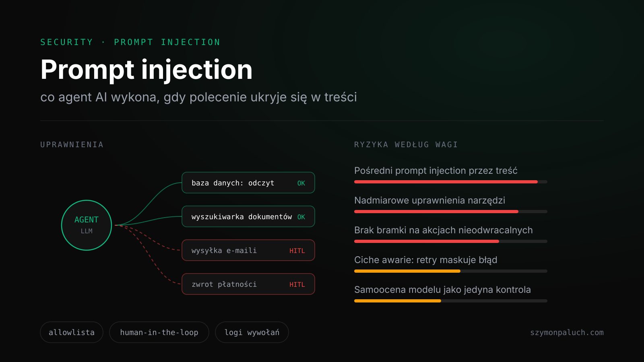
Task: Click 'Brak bramki na akcjach nieodwracalnych' bar
Action: pyautogui.click(x=451, y=241)
